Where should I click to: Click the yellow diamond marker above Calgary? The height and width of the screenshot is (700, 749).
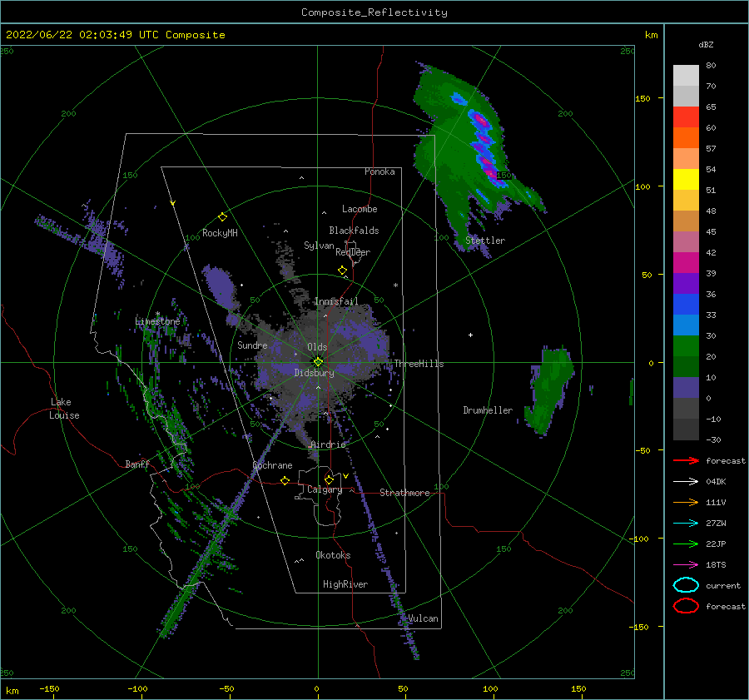coord(329,479)
